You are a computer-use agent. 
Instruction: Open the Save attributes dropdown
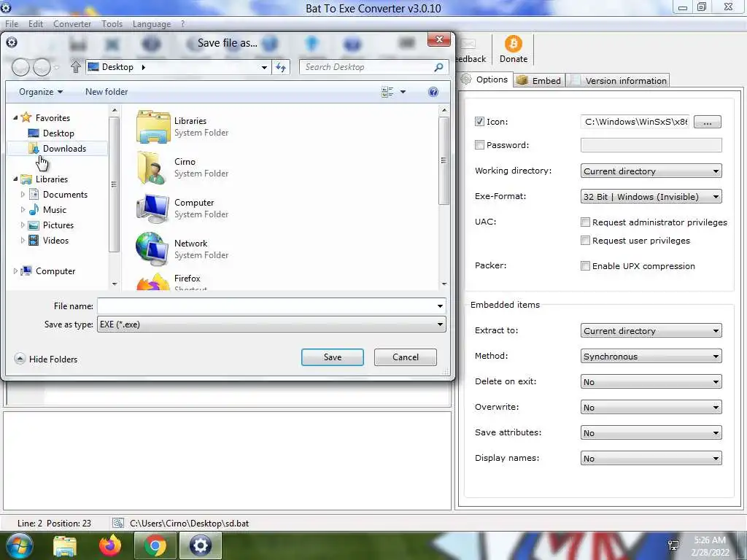(651, 433)
